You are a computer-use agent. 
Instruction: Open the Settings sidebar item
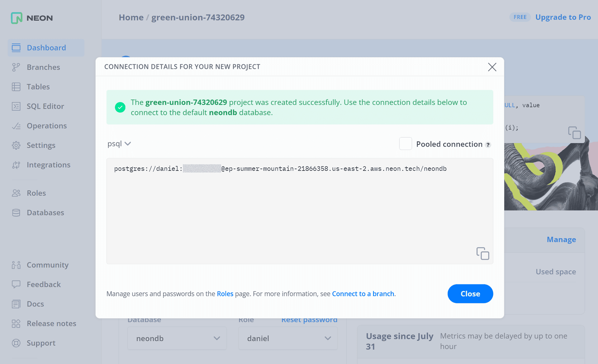(41, 145)
